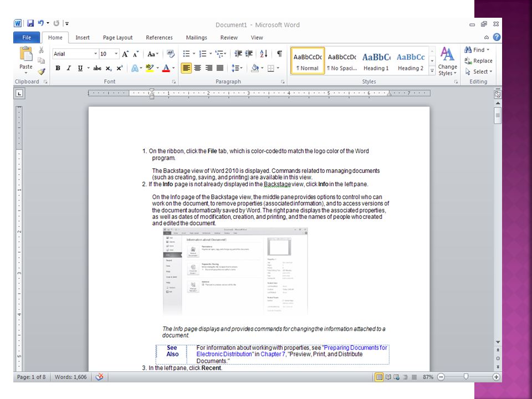Toggle Italic formatting

[x=69, y=68]
